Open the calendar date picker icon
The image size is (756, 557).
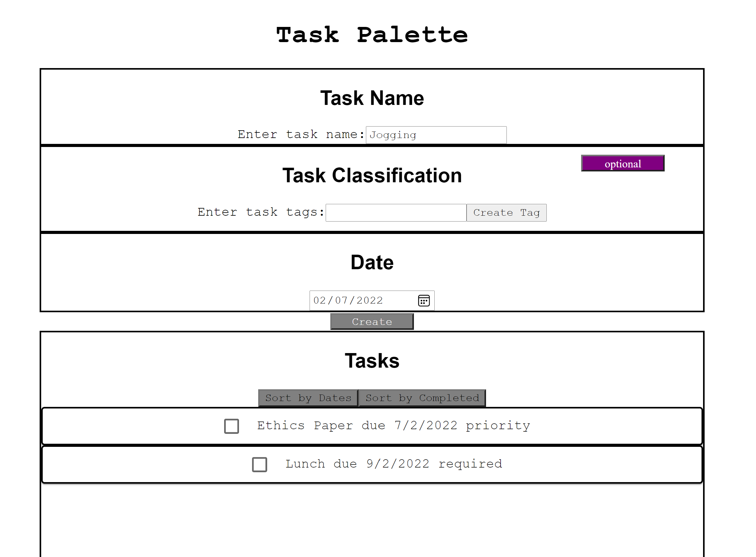424,300
